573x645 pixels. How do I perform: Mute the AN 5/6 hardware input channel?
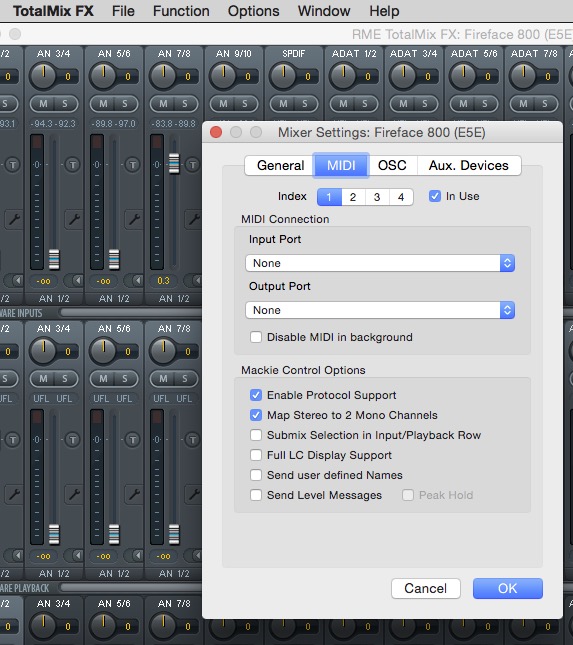tap(103, 104)
